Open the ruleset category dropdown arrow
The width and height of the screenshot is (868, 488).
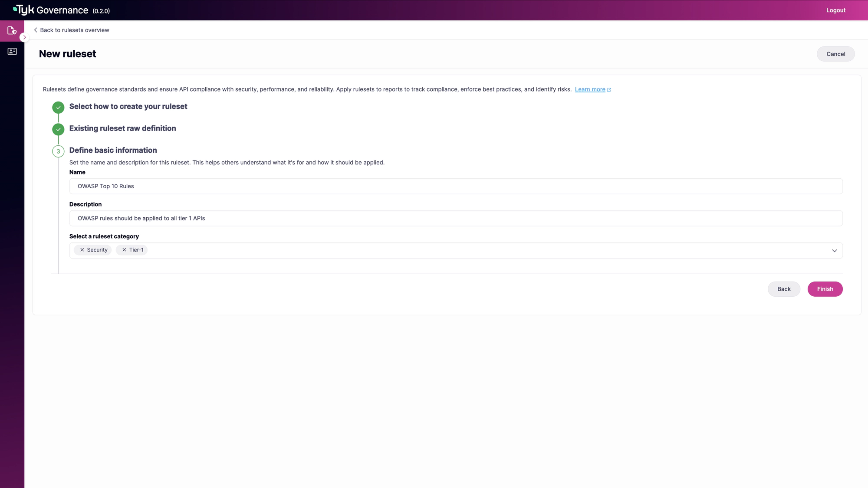click(834, 251)
